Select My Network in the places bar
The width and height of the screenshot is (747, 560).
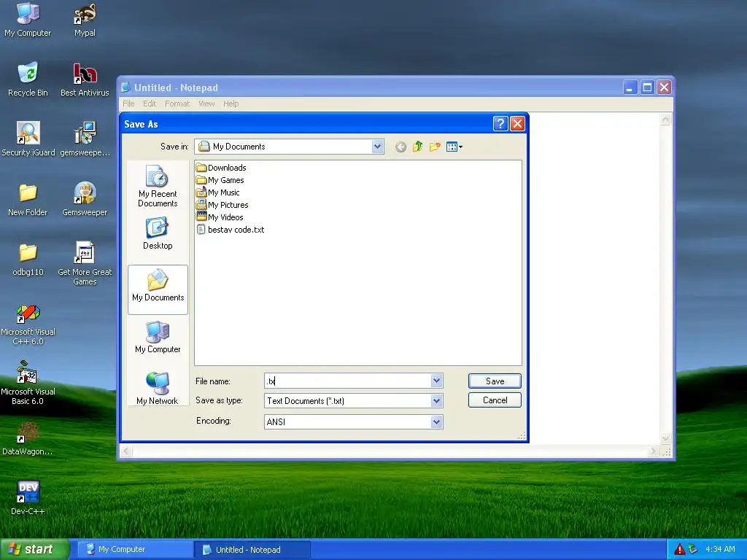pyautogui.click(x=158, y=389)
